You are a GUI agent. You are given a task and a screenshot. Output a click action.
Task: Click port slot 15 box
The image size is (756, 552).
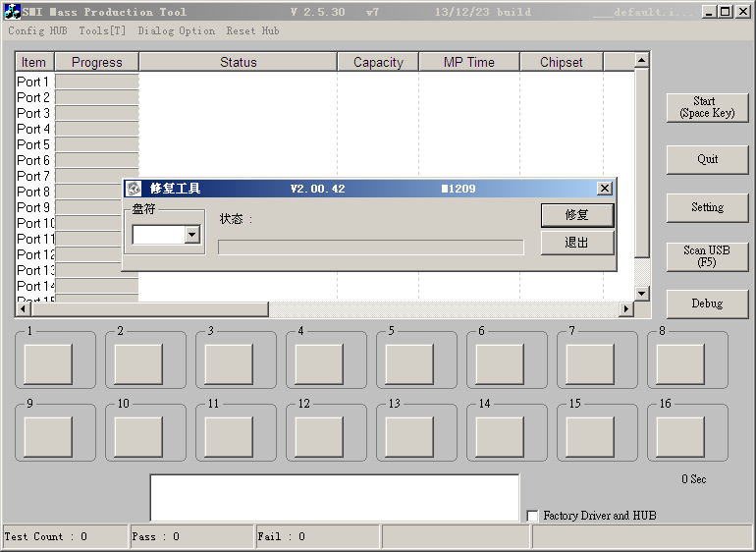coord(590,437)
